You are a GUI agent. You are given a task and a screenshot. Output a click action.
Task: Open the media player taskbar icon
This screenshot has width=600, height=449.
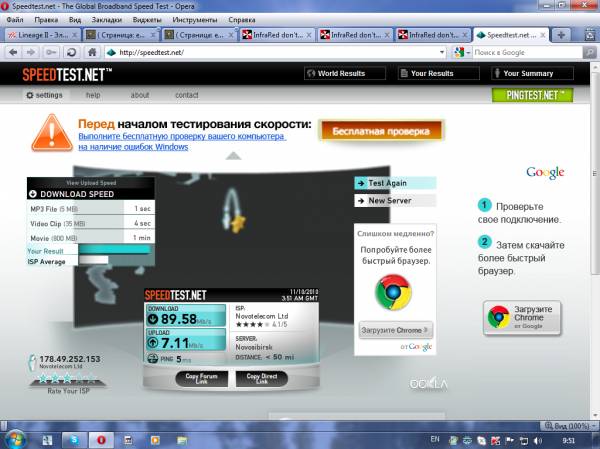tap(155, 440)
